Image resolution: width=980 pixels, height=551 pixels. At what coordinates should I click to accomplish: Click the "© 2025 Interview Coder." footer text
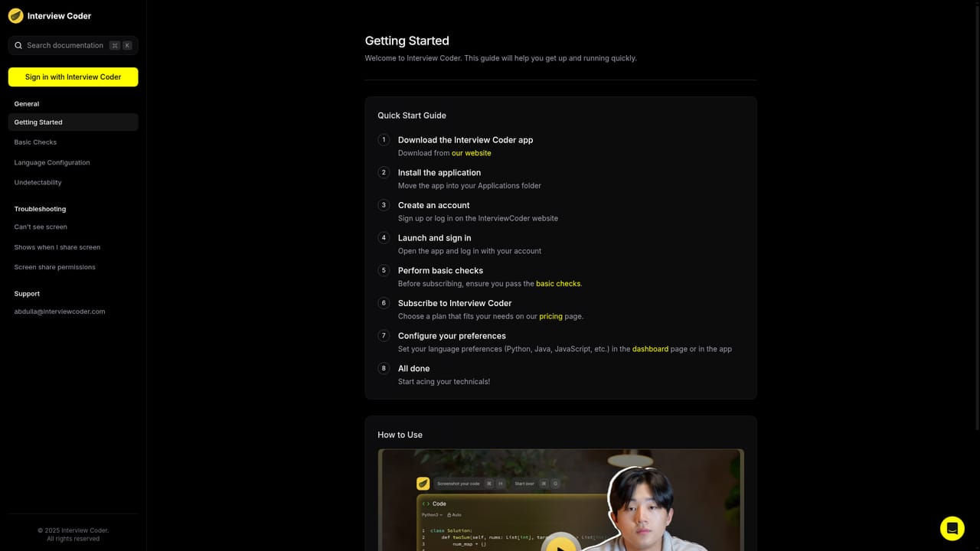click(73, 530)
